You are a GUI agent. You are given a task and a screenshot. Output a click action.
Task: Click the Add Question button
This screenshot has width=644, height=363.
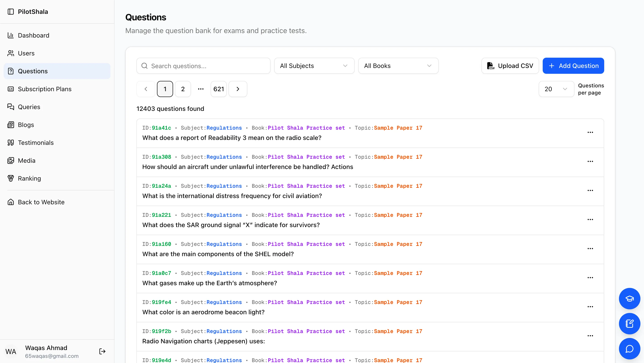[x=573, y=66]
